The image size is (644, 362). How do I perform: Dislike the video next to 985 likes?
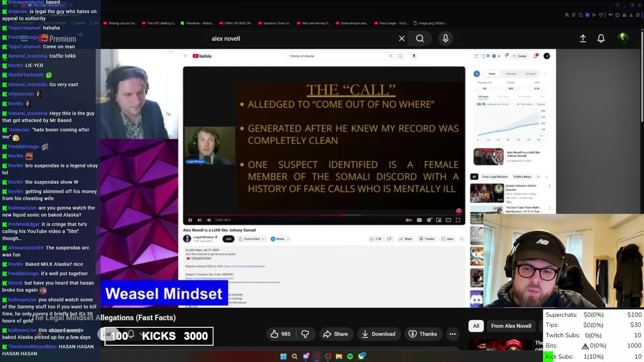tap(305, 334)
